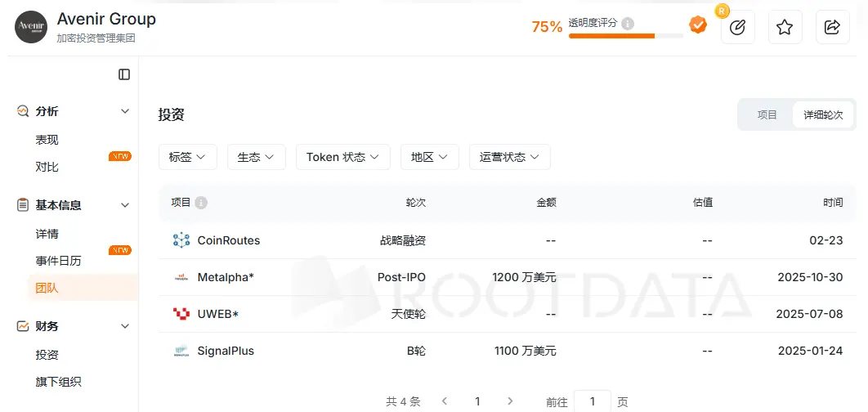
Task: Click the edit/feedback pencil icon button
Action: tap(737, 27)
